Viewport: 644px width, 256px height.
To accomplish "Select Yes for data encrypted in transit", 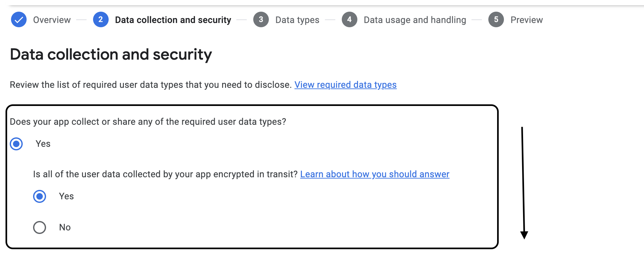I will coord(39,196).
